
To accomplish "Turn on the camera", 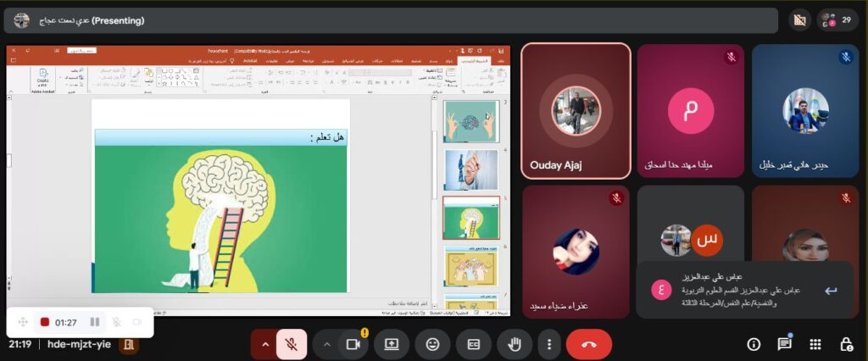I will click(353, 344).
